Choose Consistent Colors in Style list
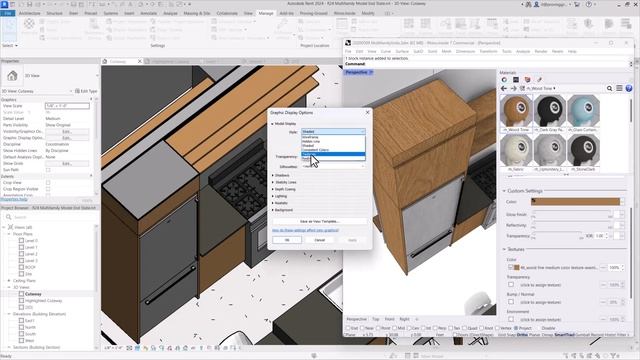This screenshot has height=360, width=640. click(333, 150)
